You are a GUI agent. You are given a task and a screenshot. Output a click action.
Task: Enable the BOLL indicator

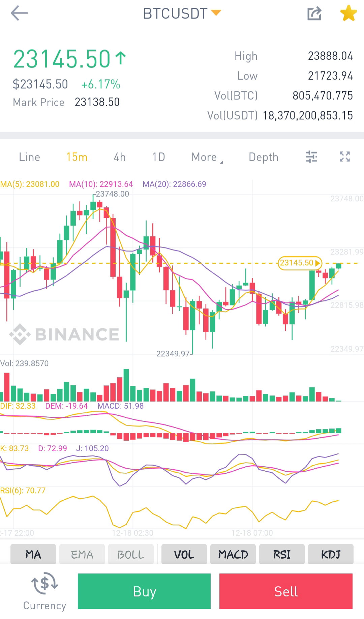pos(131,554)
